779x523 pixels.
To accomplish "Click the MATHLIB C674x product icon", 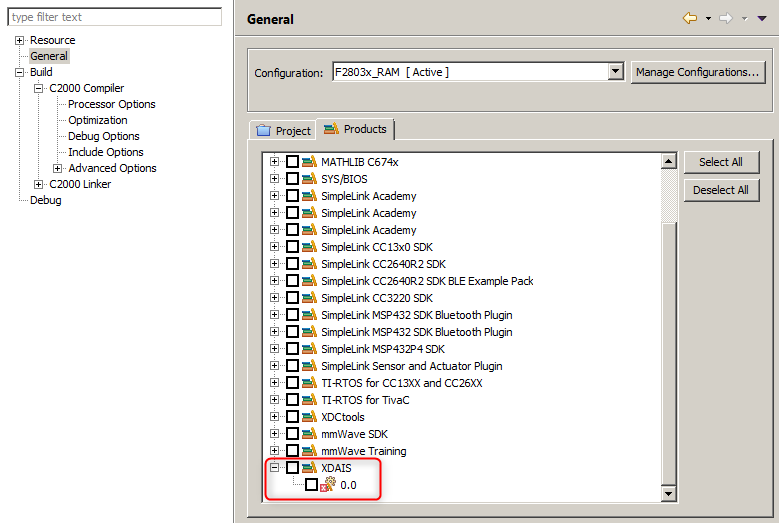I will (x=309, y=161).
